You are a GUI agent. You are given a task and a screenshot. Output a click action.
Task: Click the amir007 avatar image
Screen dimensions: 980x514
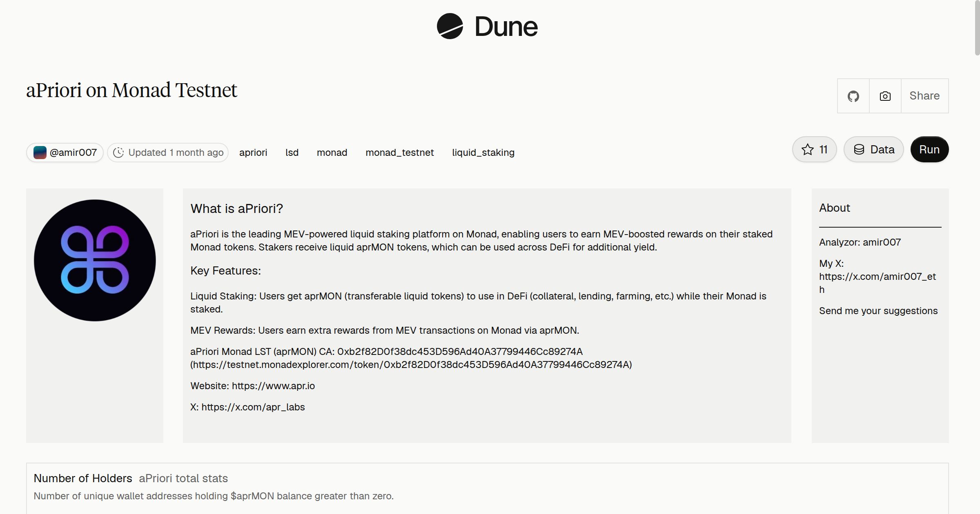[x=40, y=153]
